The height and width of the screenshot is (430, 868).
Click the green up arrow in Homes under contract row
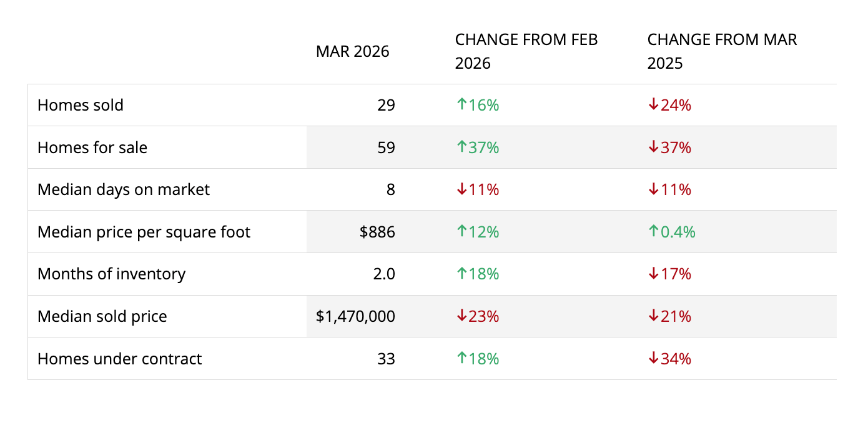pyautogui.click(x=462, y=359)
